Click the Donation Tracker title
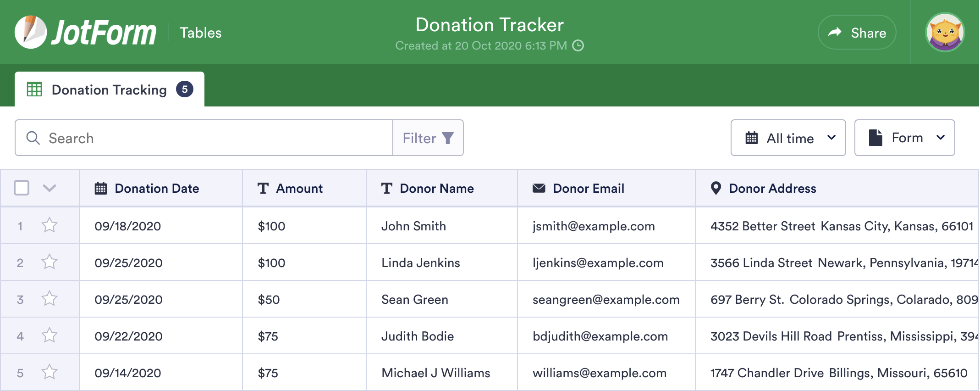980x391 pixels. (490, 25)
